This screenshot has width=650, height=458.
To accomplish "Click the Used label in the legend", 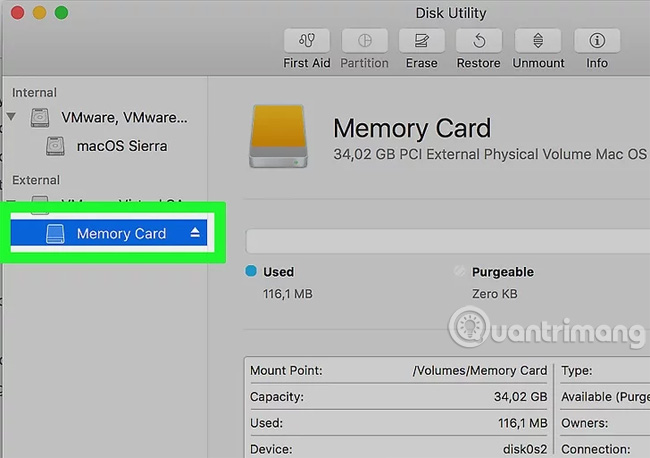I will 279,272.
